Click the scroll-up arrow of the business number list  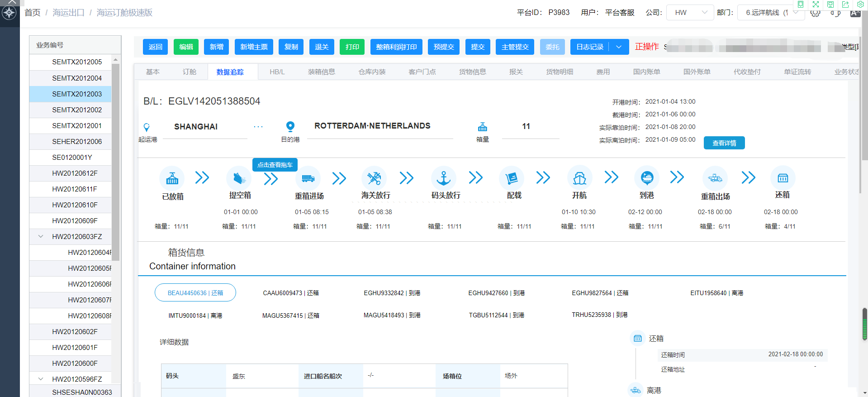tap(116, 59)
